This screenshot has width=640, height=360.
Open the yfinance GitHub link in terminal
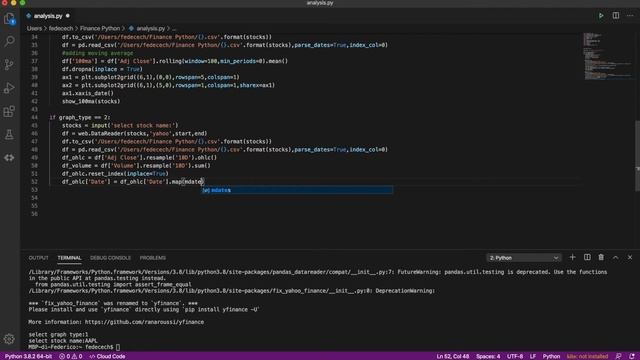(144, 322)
